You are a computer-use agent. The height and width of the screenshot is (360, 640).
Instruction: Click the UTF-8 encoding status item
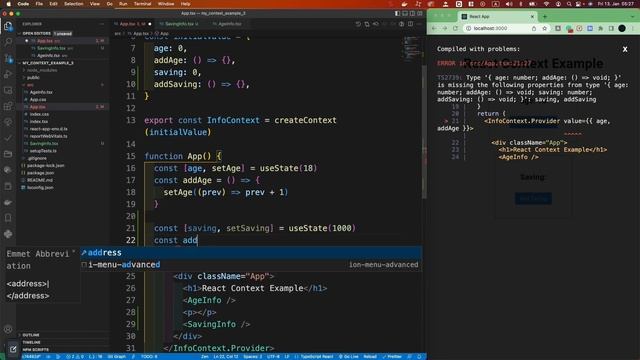point(273,357)
